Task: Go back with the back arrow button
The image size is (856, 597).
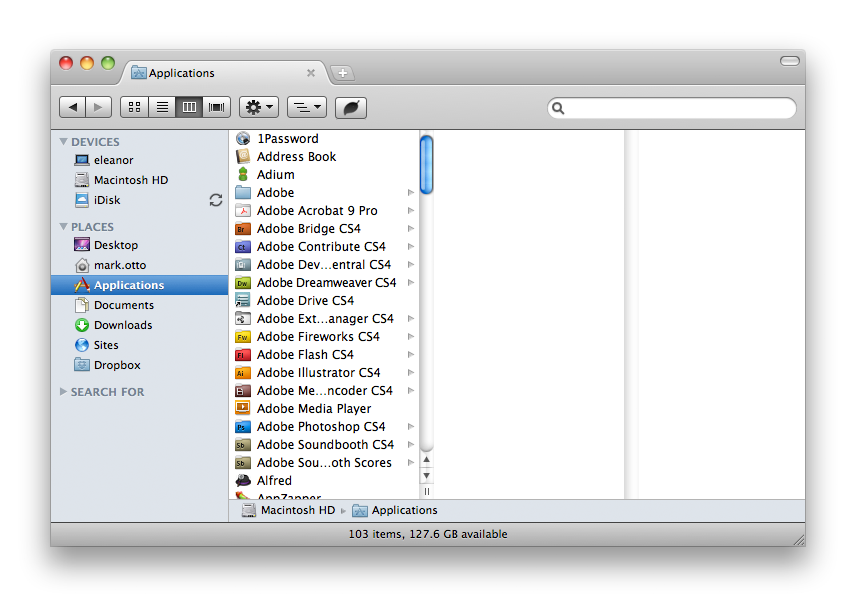Action: coord(73,107)
